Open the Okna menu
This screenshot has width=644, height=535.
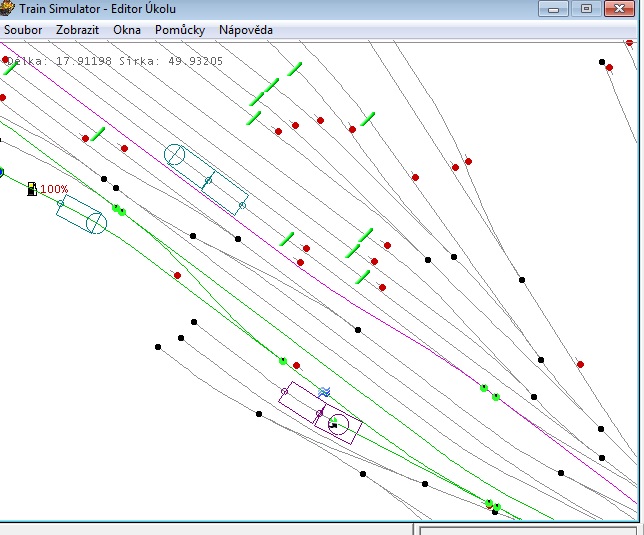(x=127, y=30)
